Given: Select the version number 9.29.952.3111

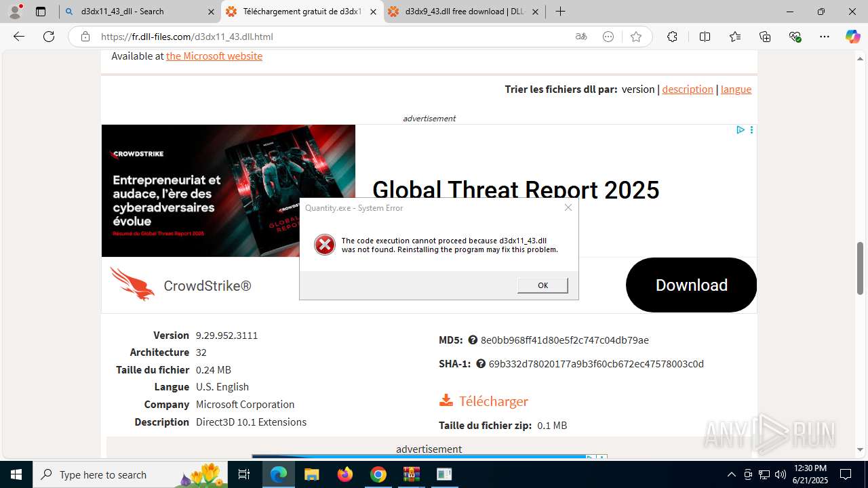Looking at the screenshot, I should pyautogui.click(x=226, y=335).
